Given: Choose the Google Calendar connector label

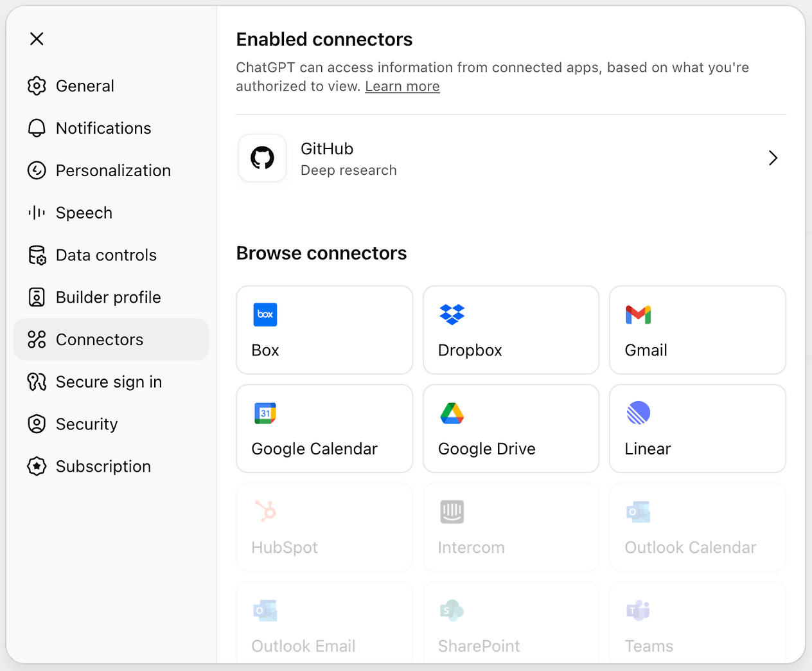Looking at the screenshot, I should click(x=314, y=449).
